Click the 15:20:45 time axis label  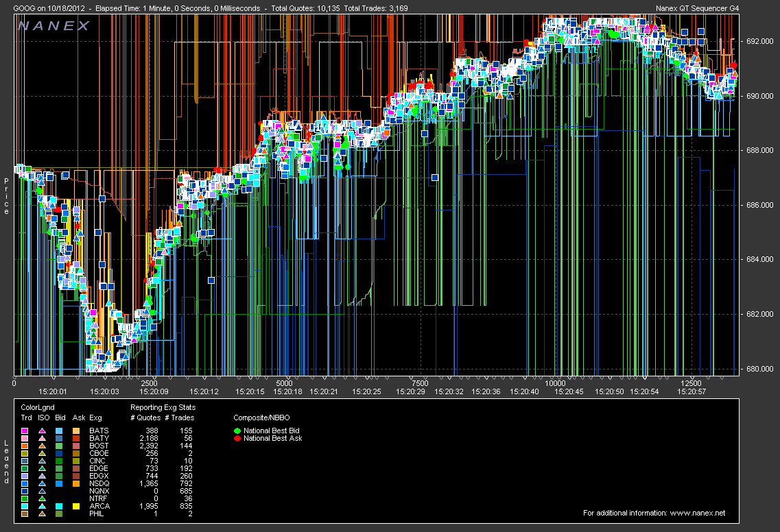569,391
